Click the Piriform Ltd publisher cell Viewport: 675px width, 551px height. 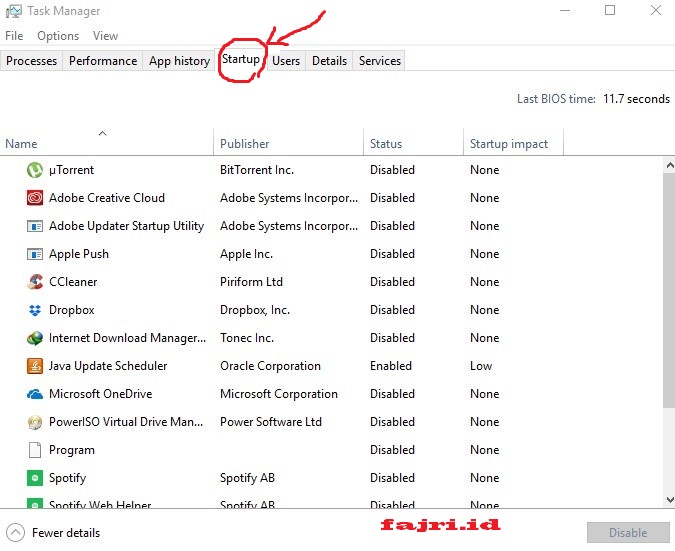[x=251, y=282]
